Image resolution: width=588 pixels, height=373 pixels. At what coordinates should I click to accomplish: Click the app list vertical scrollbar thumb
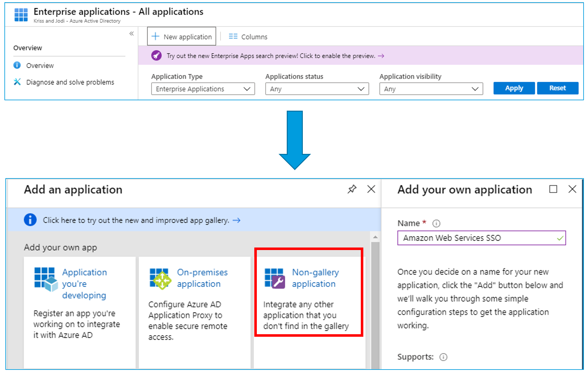[375, 305]
